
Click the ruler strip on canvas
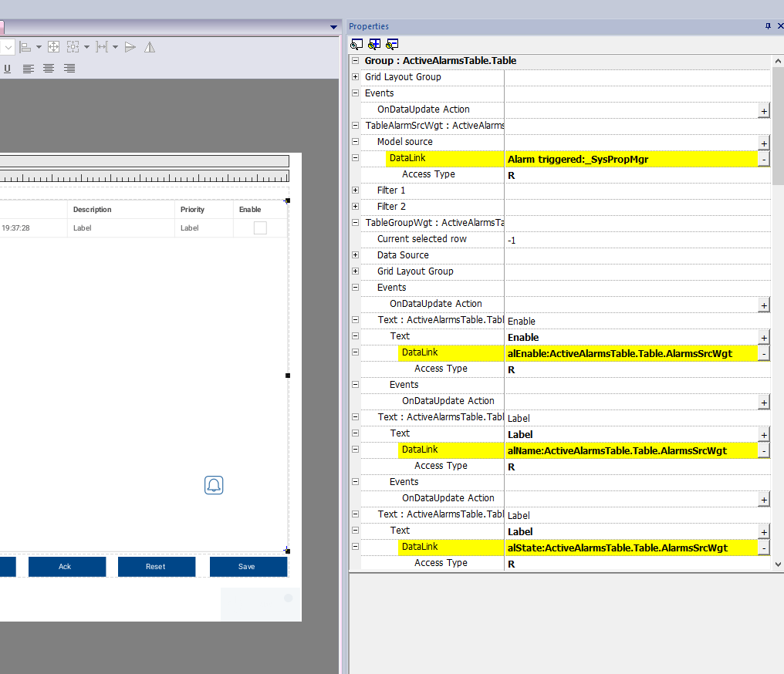144,177
